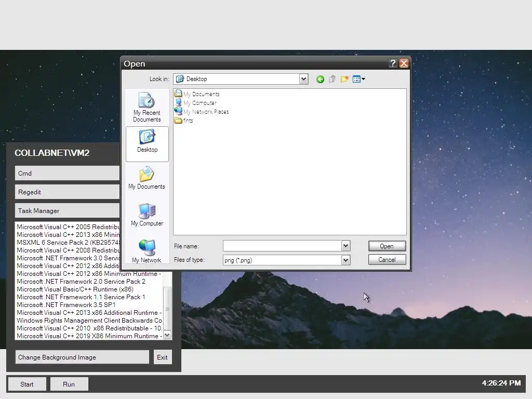
Task: Click the programs list scrollbar down arrow
Action: pyautogui.click(x=167, y=336)
